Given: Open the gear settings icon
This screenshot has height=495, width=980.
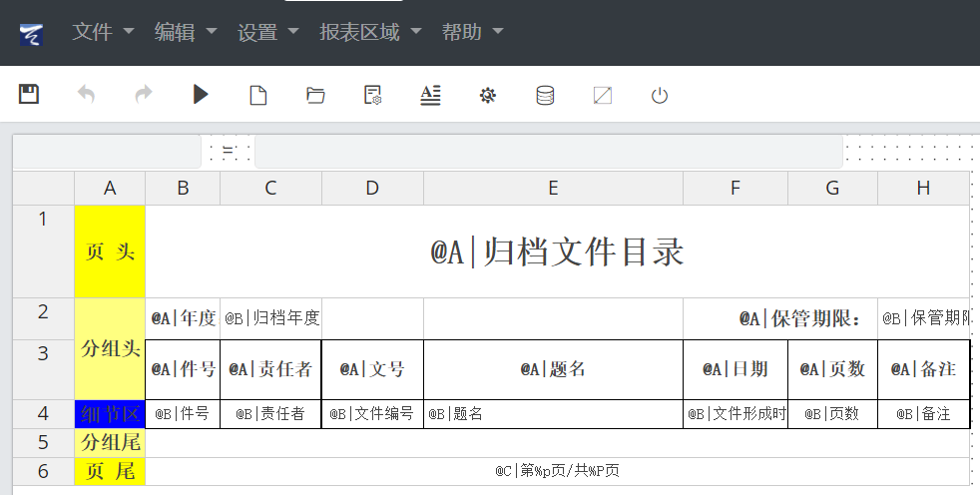Looking at the screenshot, I should (487, 95).
